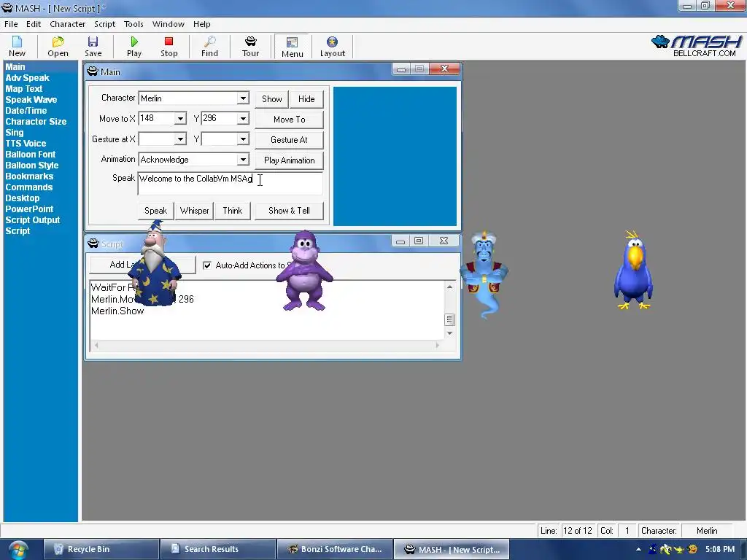Select Speak Wave in the sidebar

pyautogui.click(x=31, y=99)
